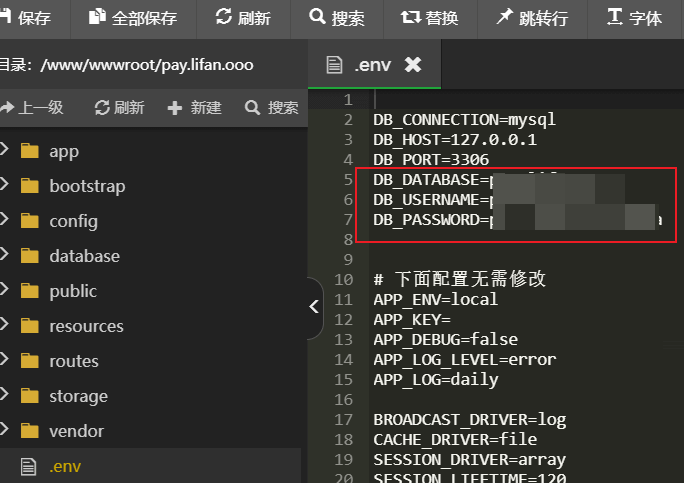Click 新建 to create a new file
The height and width of the screenshot is (483, 684).
pyautogui.click(x=195, y=107)
